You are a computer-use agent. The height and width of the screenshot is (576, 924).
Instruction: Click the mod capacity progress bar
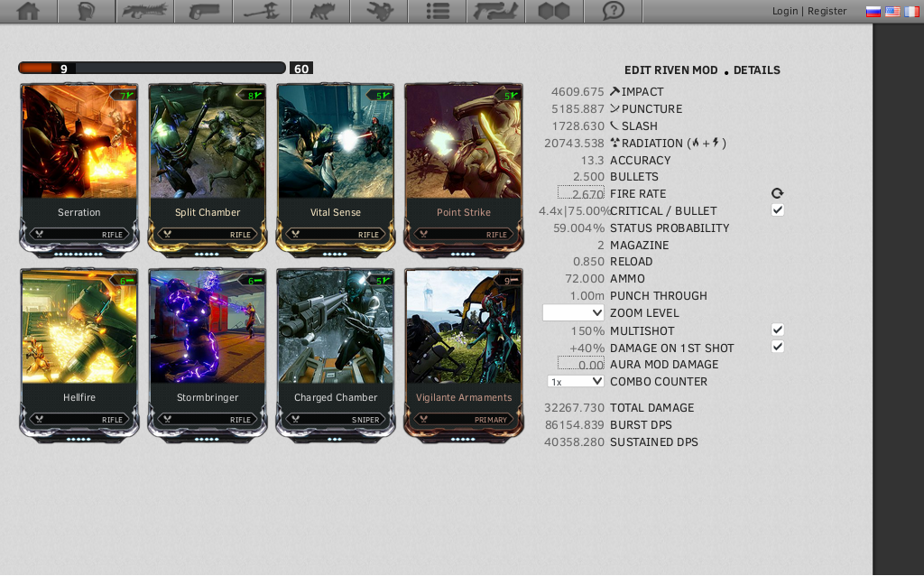pos(152,69)
